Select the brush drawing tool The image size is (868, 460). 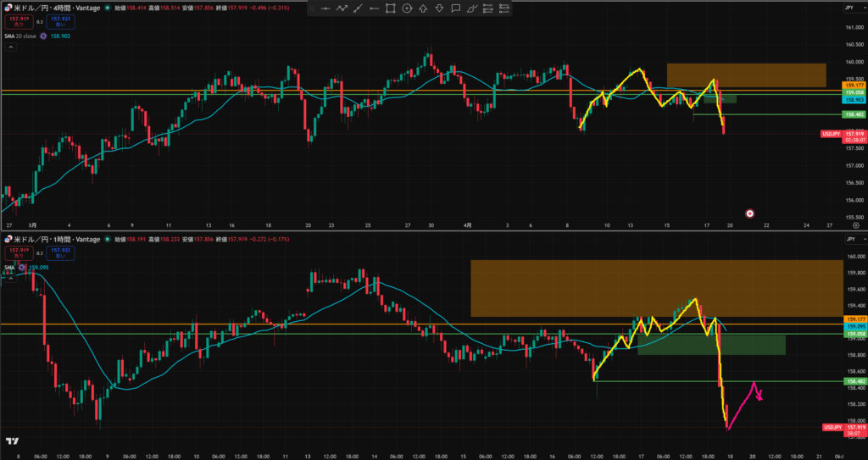[472, 8]
